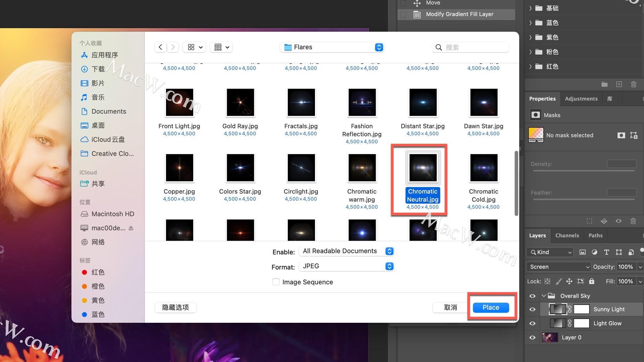Click the blue Place button
Screen dimensions: 644x362
[x=491, y=308]
